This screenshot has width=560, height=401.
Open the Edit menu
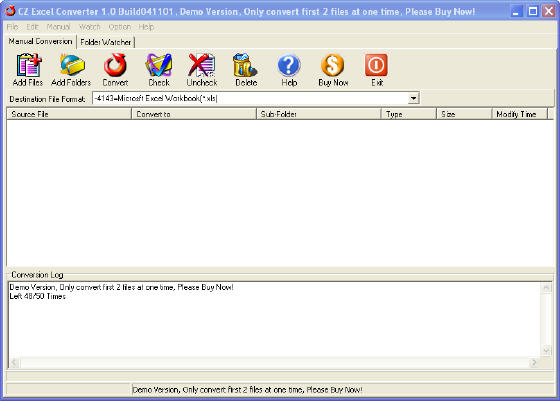(32, 27)
